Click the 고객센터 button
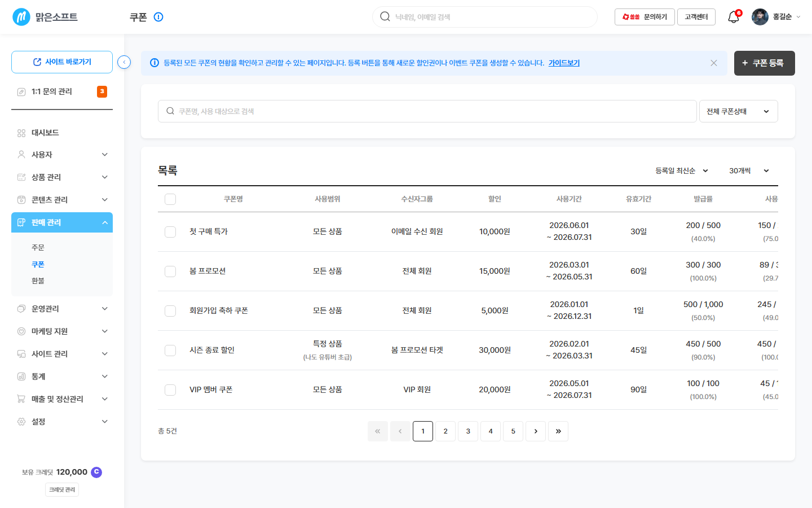 click(696, 17)
